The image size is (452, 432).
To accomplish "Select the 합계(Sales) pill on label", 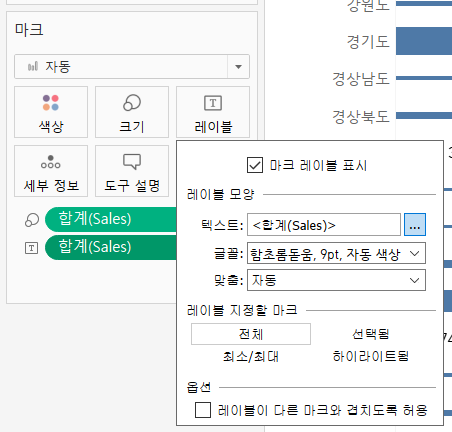I will click(111, 247).
